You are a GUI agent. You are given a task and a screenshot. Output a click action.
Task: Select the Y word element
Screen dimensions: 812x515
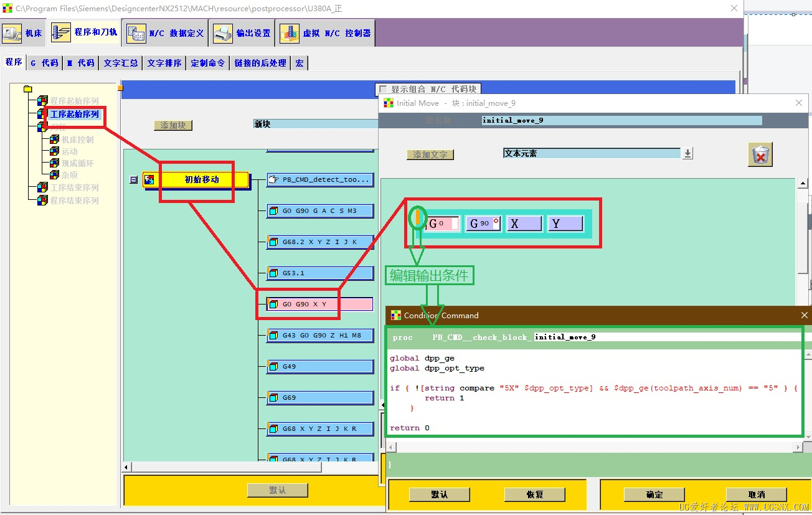point(565,224)
